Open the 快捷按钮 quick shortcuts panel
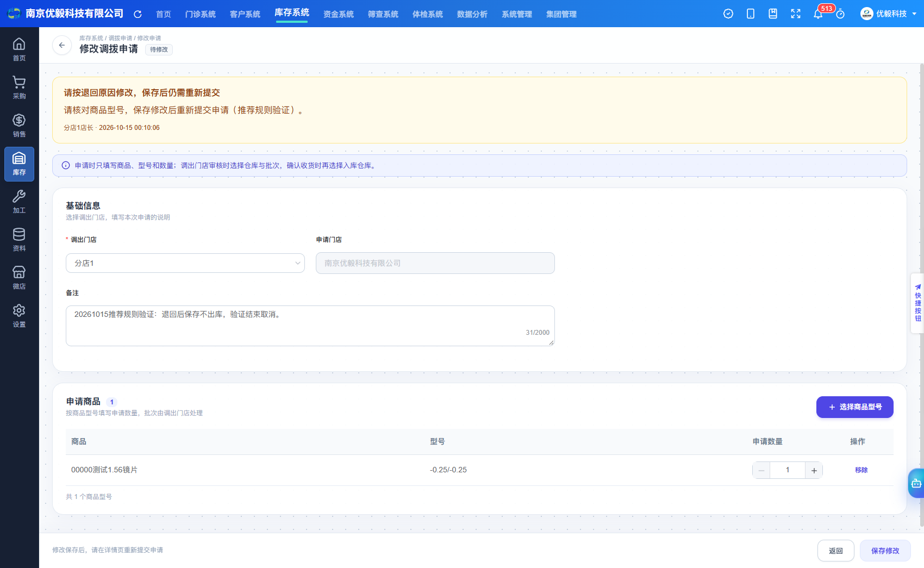924x568 pixels. [x=917, y=303]
